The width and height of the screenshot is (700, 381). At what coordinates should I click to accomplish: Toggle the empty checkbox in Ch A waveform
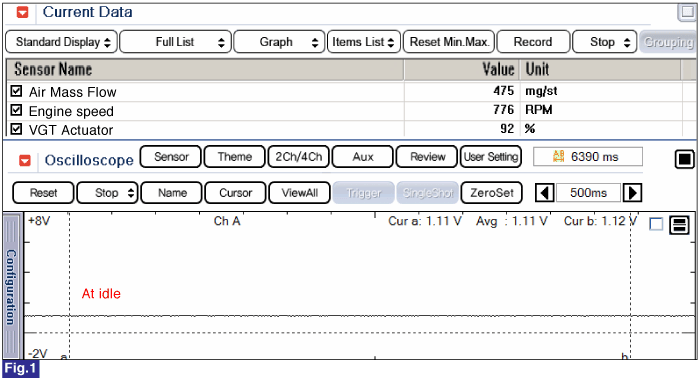click(656, 224)
